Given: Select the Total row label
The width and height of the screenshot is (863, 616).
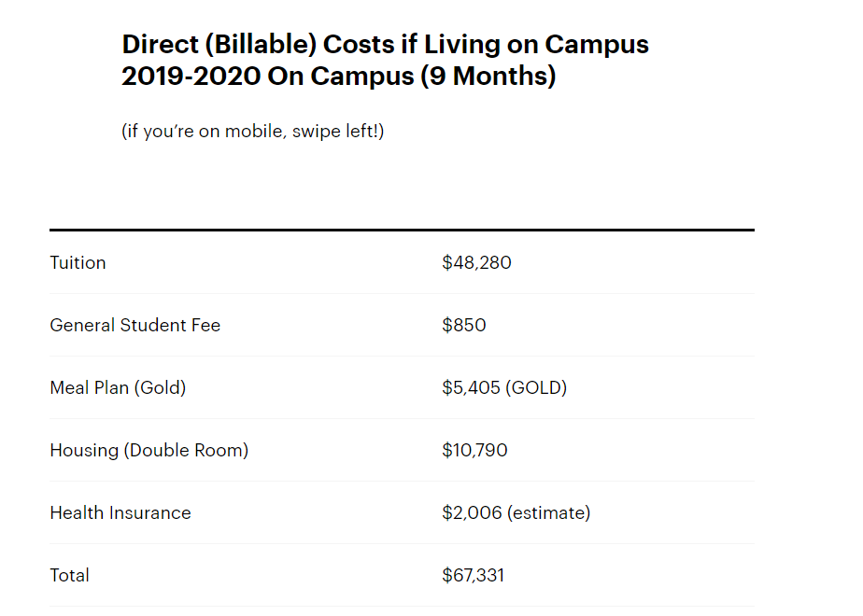Looking at the screenshot, I should (x=69, y=575).
